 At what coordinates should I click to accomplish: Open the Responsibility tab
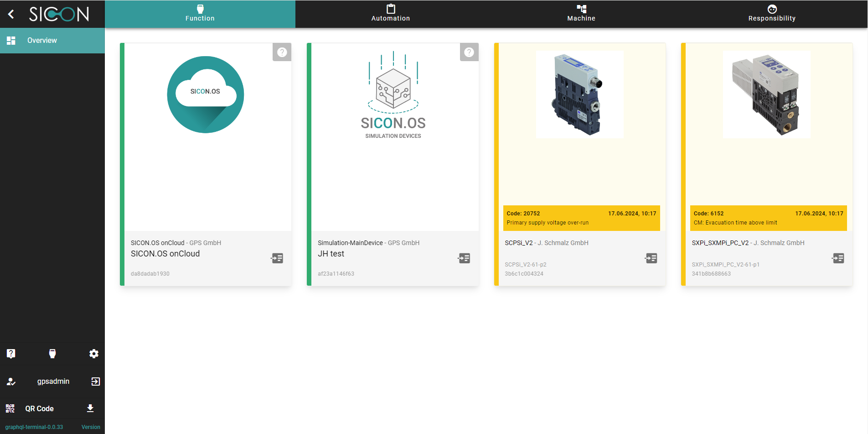(x=771, y=14)
